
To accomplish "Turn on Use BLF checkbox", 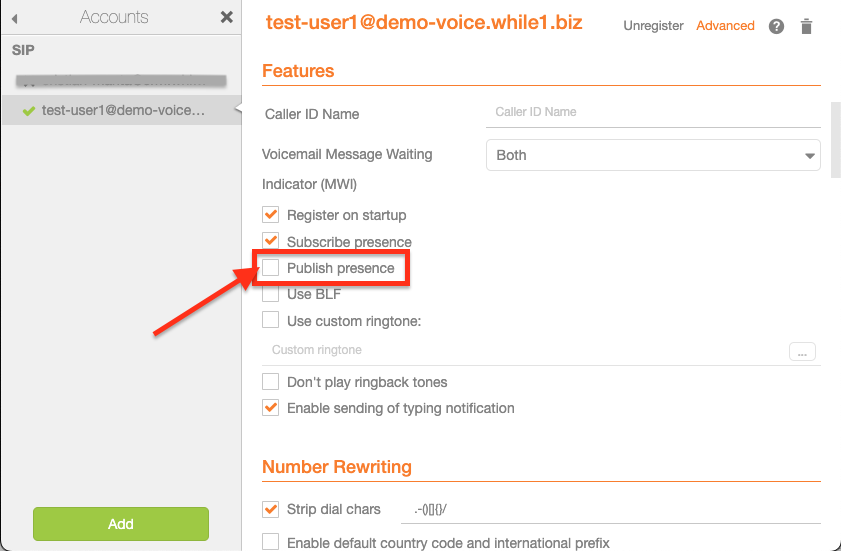I will [270, 294].
